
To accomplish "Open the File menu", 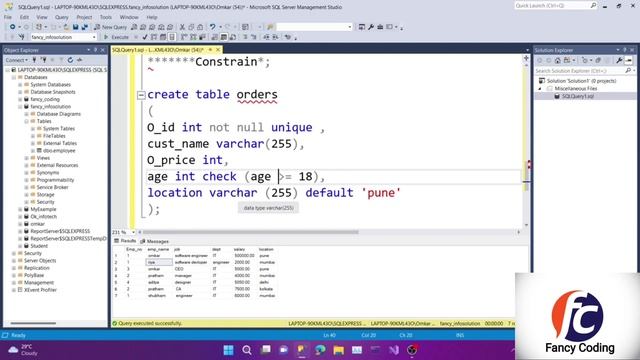I will [x=8, y=17].
